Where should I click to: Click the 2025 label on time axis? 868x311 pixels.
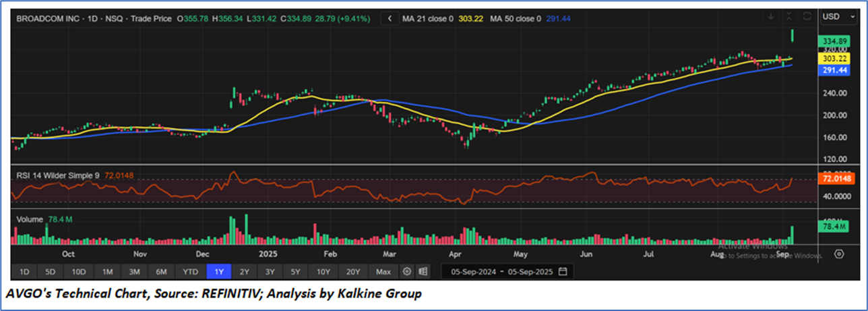[268, 255]
